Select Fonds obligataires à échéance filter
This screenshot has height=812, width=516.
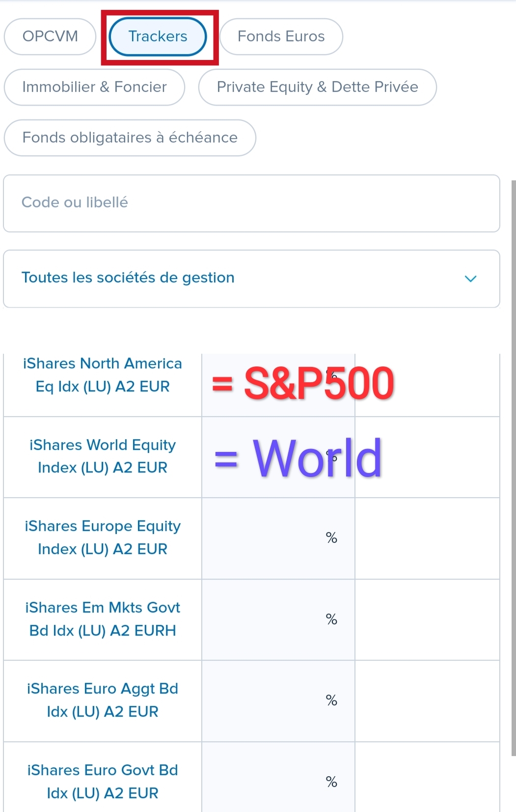pos(130,138)
